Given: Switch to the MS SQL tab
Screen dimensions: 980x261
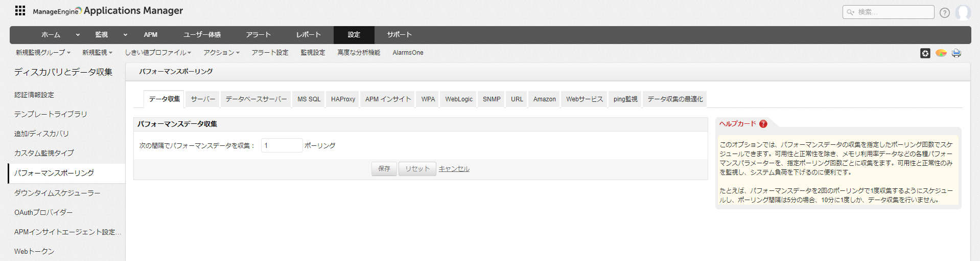Looking at the screenshot, I should (x=309, y=99).
